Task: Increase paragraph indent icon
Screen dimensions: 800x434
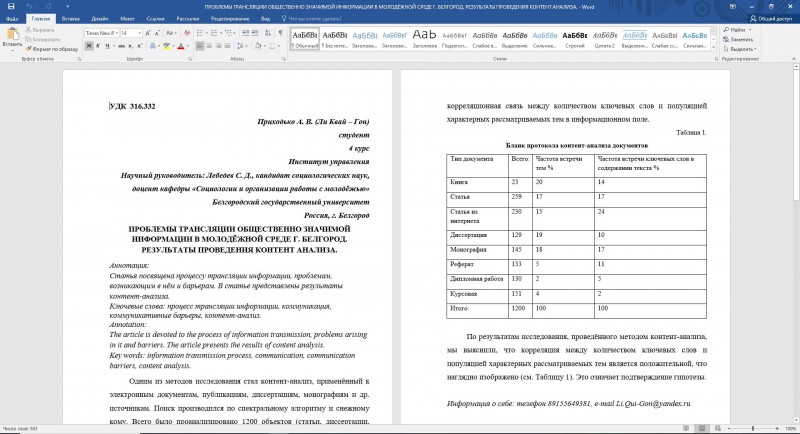Action: (255, 33)
